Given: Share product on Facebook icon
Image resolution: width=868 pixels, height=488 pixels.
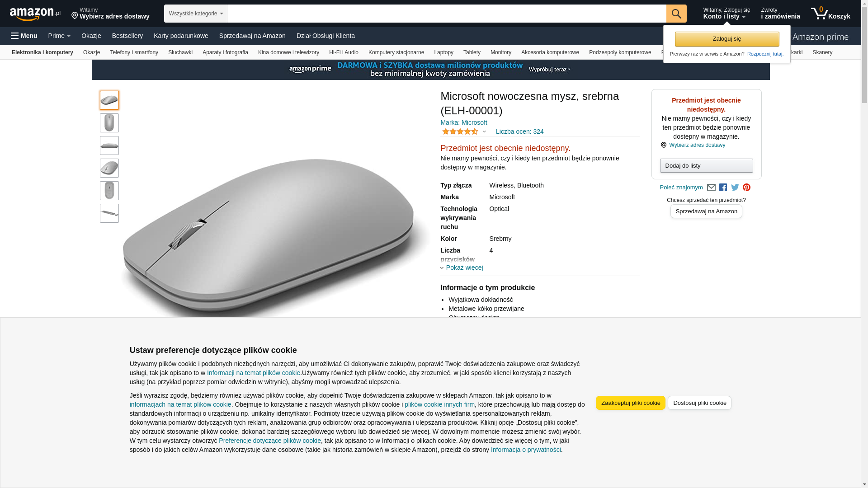Looking at the screenshot, I should point(723,188).
